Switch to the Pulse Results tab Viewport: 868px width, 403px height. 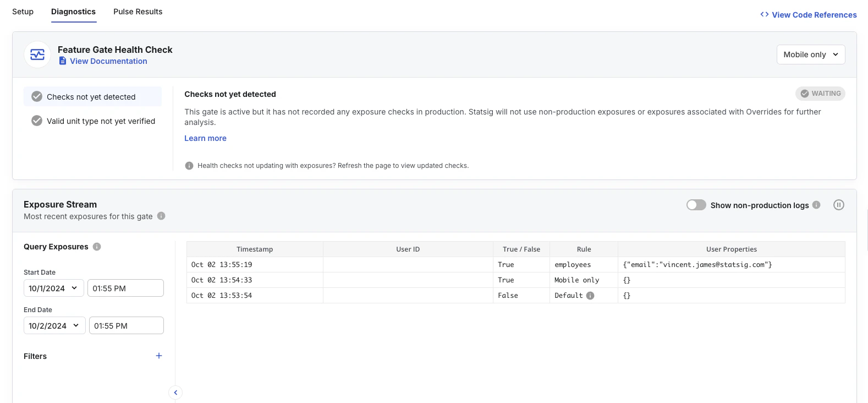point(138,12)
